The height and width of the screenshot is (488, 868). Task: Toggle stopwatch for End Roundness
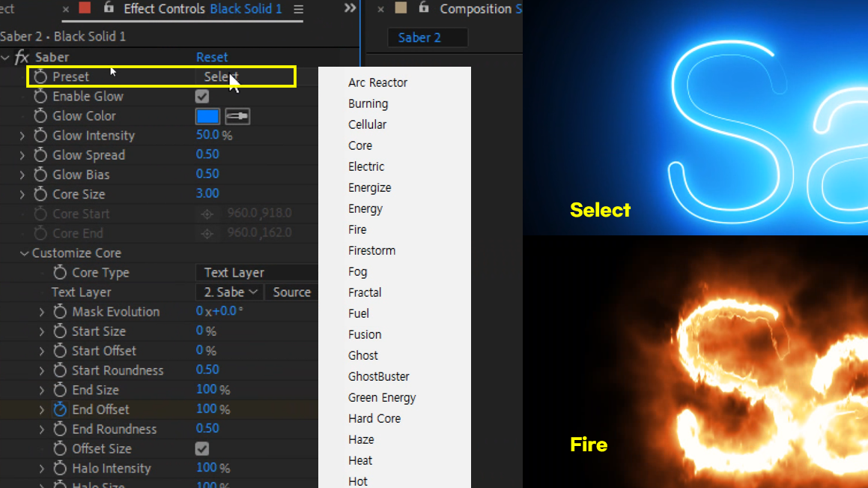click(60, 429)
